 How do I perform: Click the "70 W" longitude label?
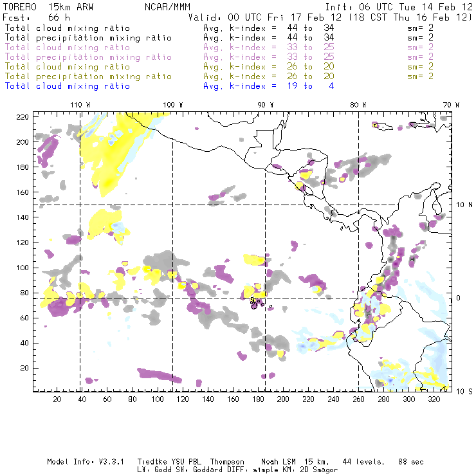click(451, 105)
